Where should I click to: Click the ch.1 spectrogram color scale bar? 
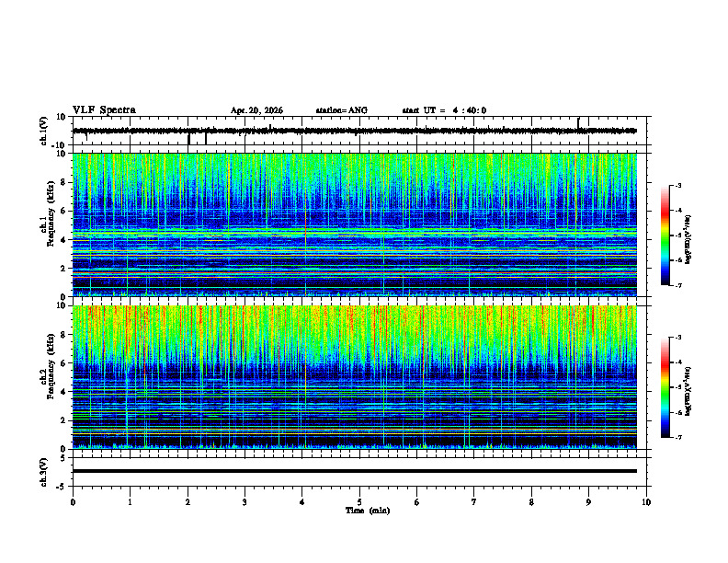coord(665,236)
